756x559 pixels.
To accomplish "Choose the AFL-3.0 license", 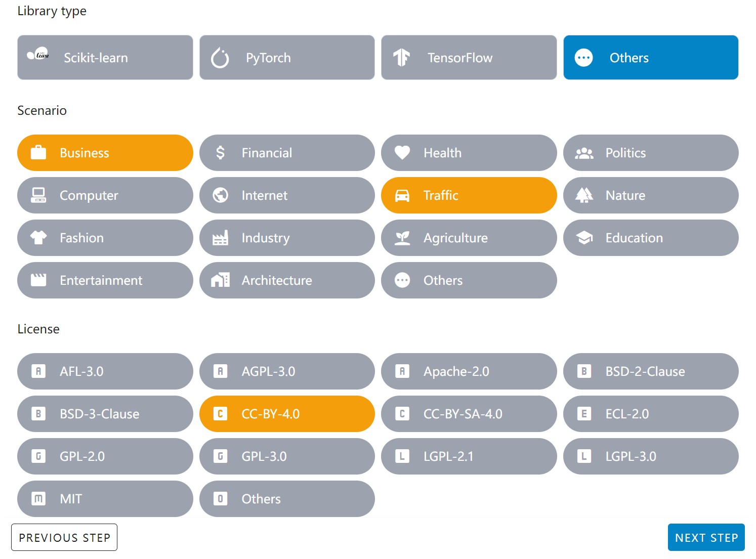I will (x=105, y=371).
